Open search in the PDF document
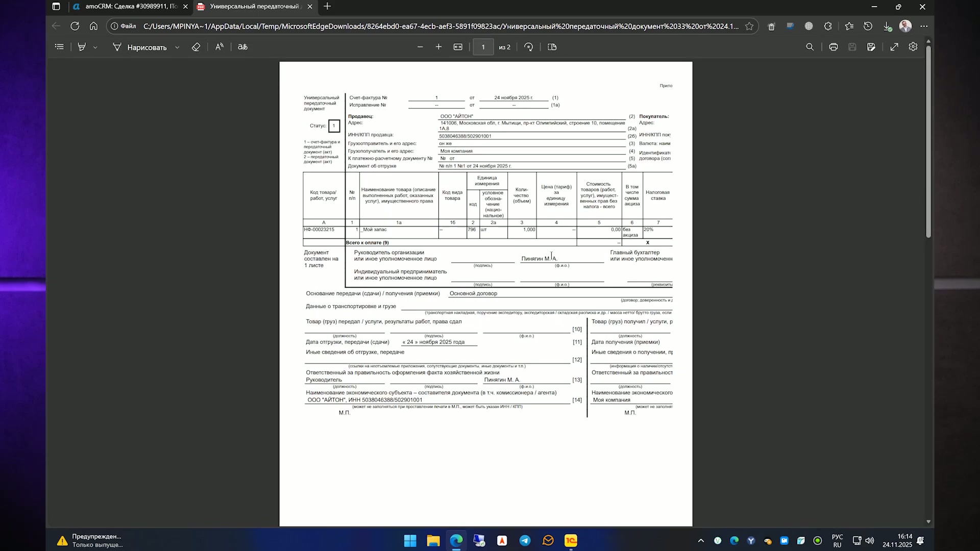The height and width of the screenshot is (551, 980). tap(810, 47)
